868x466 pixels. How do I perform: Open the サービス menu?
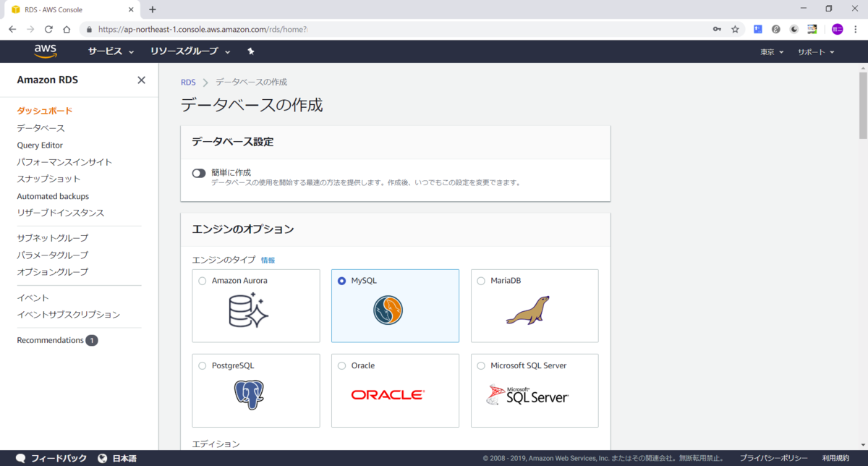click(105, 51)
